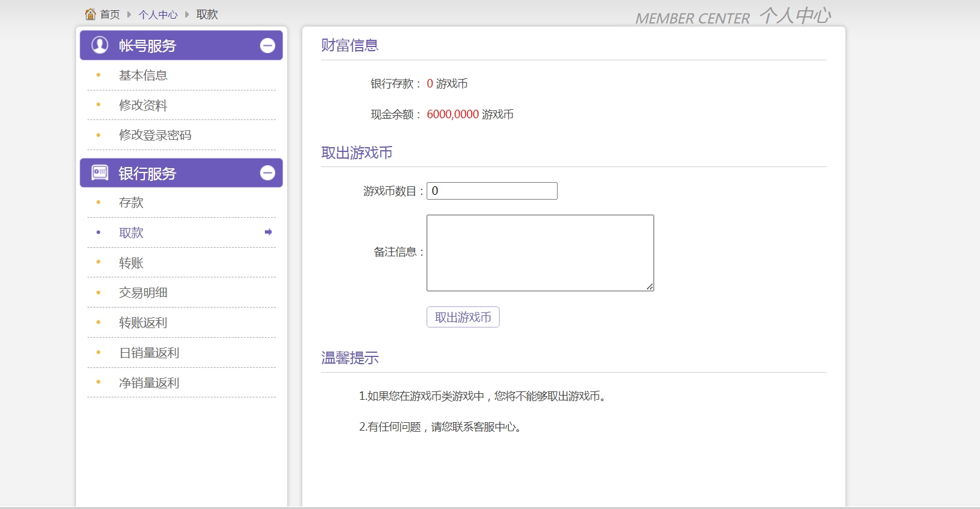The height and width of the screenshot is (509, 980).
Task: Open 日销量返利 page
Action: click(149, 353)
